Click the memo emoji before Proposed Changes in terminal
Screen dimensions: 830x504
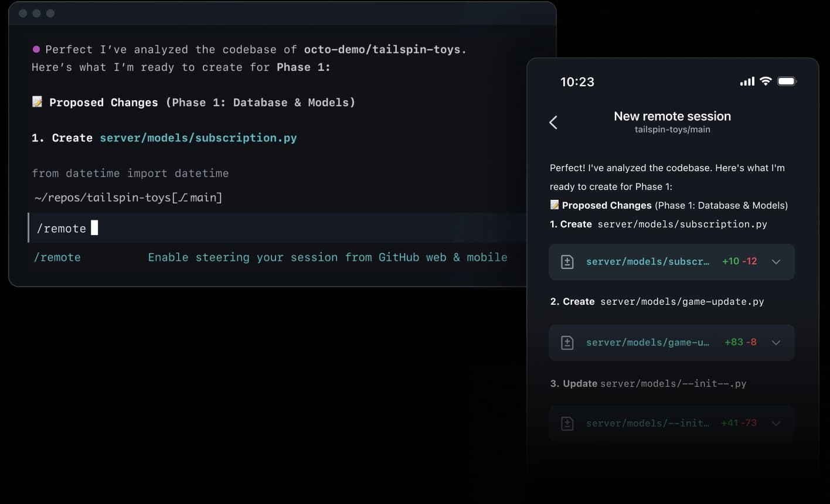[x=37, y=102]
